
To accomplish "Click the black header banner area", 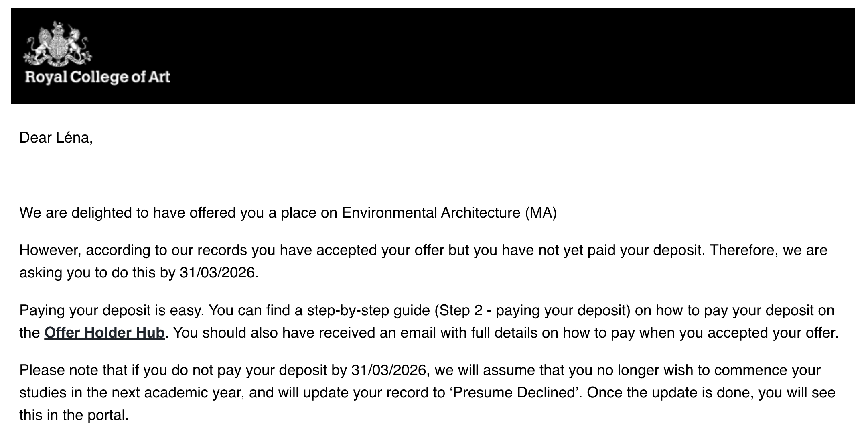I will (481, 55).
